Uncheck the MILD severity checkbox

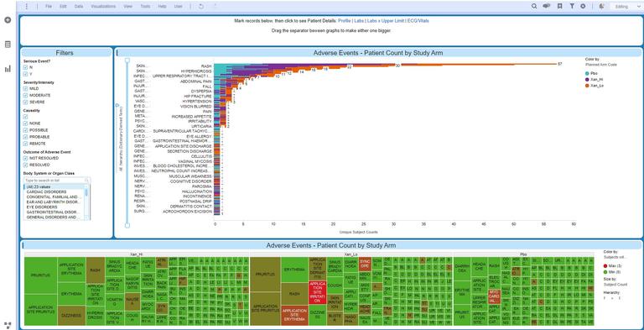point(25,88)
